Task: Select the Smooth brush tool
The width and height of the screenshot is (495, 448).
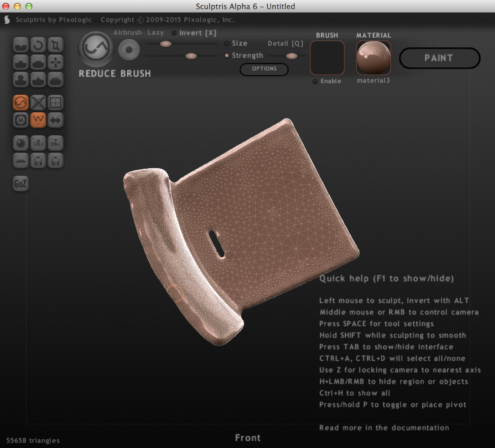Action: [56, 80]
